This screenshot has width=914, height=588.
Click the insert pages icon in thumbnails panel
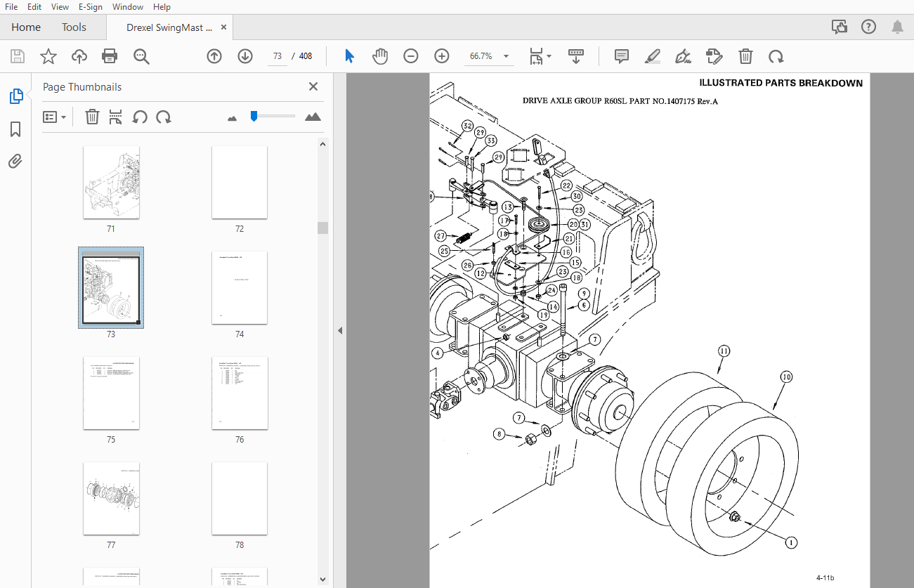coord(116,117)
